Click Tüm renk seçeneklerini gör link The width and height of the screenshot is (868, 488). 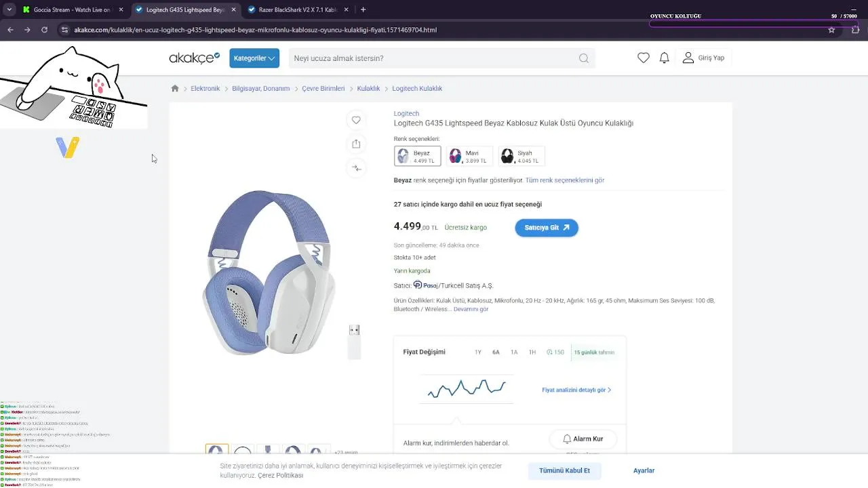pyautogui.click(x=565, y=180)
